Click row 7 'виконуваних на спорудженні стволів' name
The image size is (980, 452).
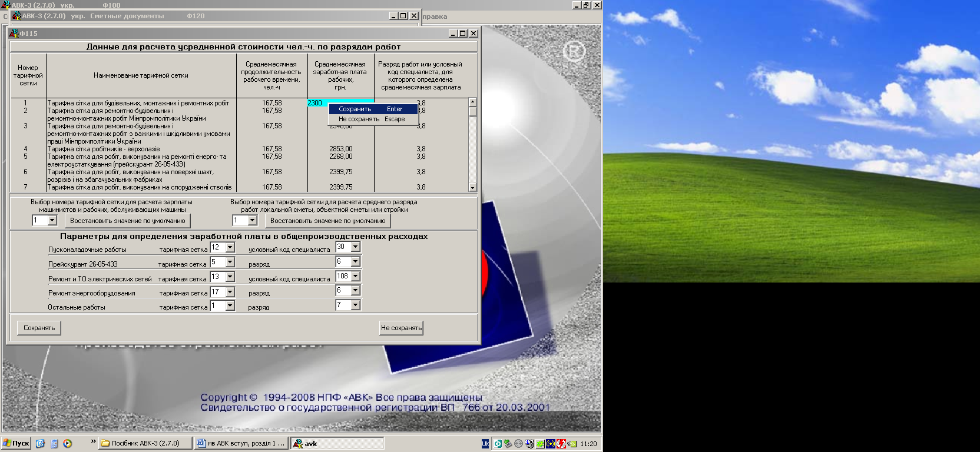(140, 187)
